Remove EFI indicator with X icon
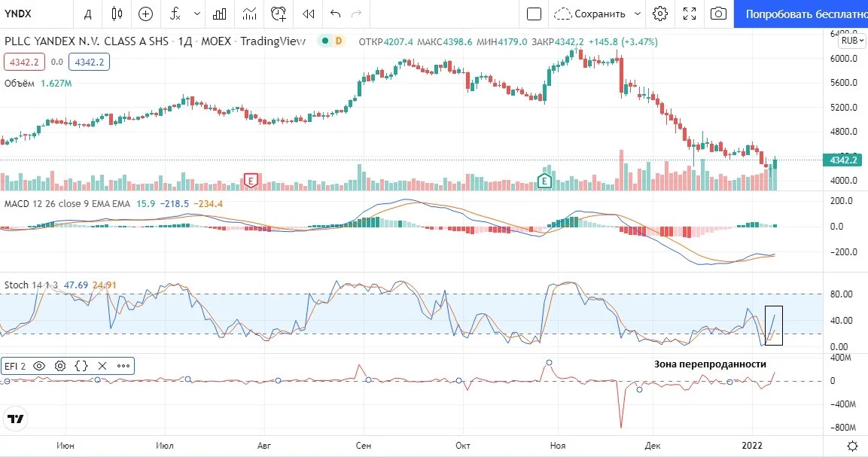The image size is (868, 457). coord(102,366)
